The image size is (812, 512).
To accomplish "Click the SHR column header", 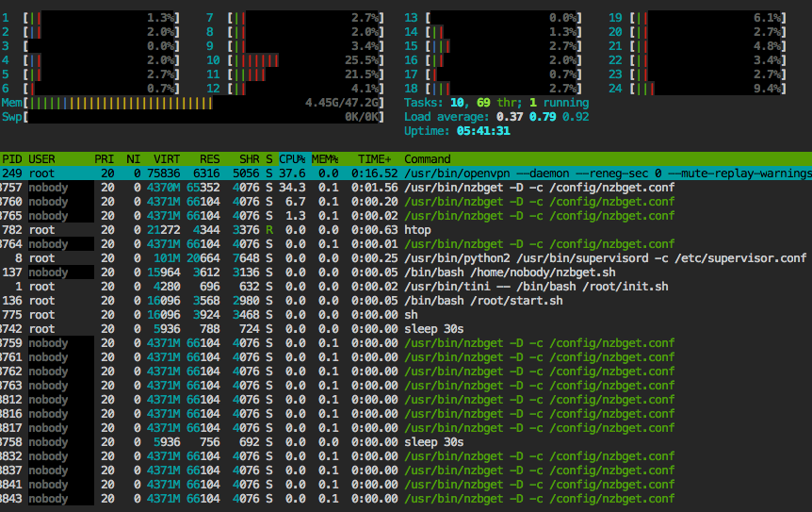I will (249, 159).
